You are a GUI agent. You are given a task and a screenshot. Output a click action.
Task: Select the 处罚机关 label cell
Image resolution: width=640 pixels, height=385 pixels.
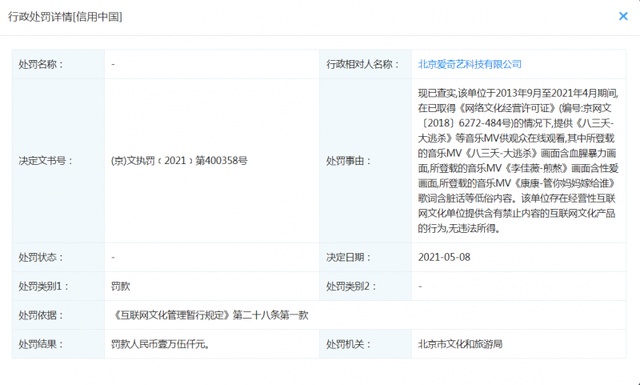[x=366, y=344]
